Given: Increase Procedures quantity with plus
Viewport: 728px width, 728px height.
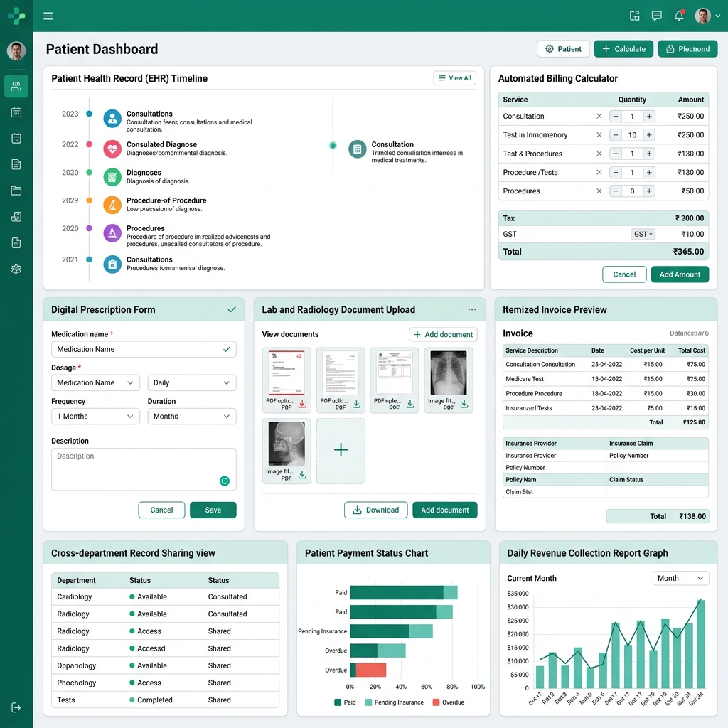Looking at the screenshot, I should click(x=649, y=191).
